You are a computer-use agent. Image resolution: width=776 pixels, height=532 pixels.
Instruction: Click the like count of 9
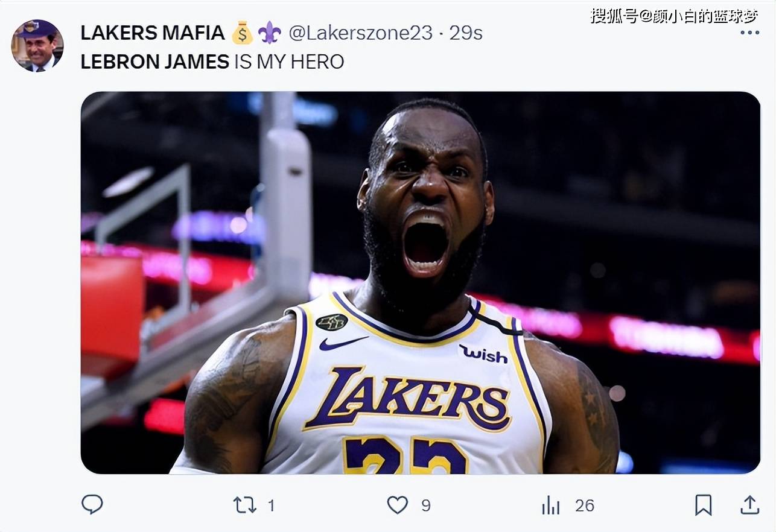tap(426, 505)
